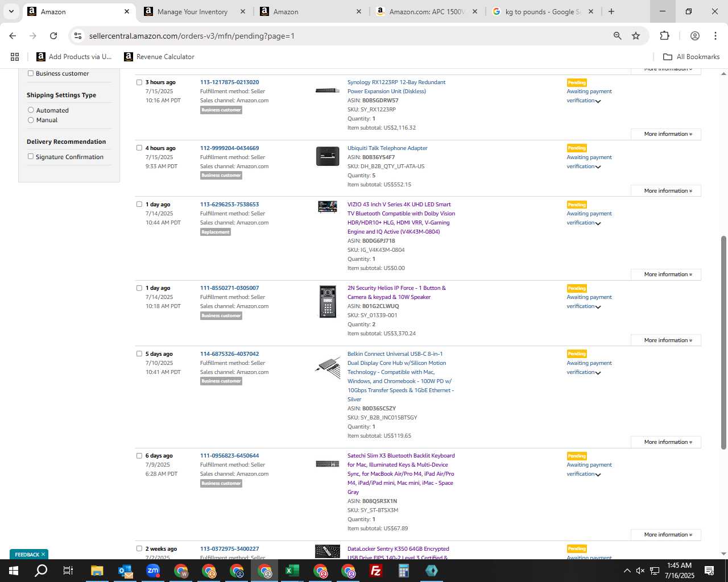Reload the Seller Central page
This screenshot has width=728, height=582.
tap(53, 36)
